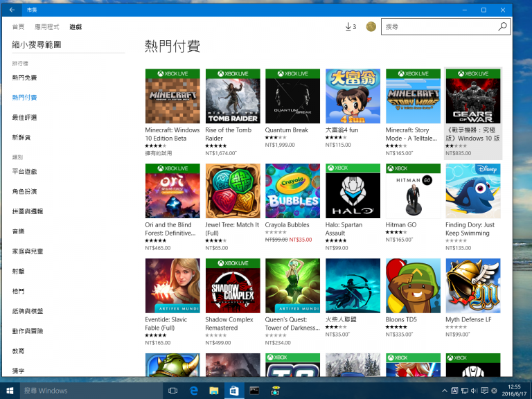Select the 熱門免費 chart
Image resolution: width=532 pixels, height=399 pixels.
click(x=24, y=78)
